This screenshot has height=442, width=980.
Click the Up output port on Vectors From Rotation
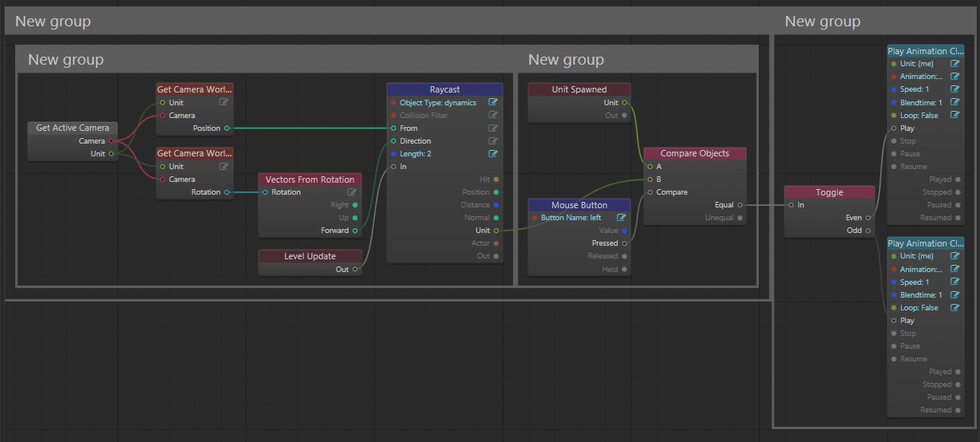tap(355, 218)
